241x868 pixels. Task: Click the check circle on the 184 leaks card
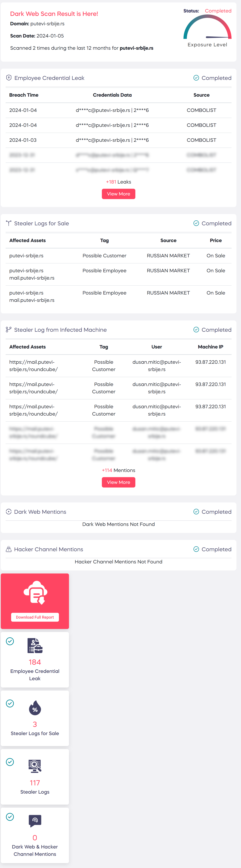pyautogui.click(x=10, y=641)
